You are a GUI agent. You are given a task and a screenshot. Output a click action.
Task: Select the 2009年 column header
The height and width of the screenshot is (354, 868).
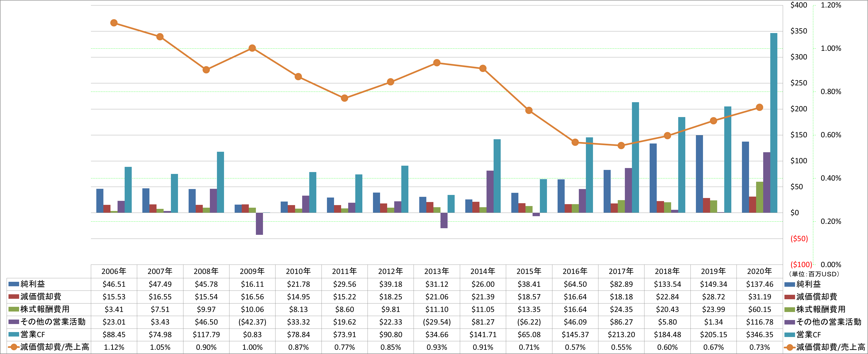pos(252,271)
